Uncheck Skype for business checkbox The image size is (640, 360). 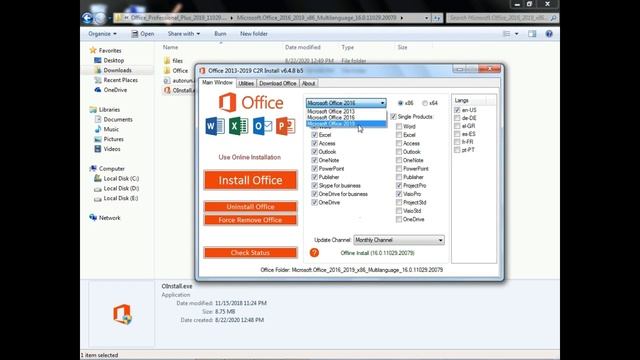coord(314,185)
